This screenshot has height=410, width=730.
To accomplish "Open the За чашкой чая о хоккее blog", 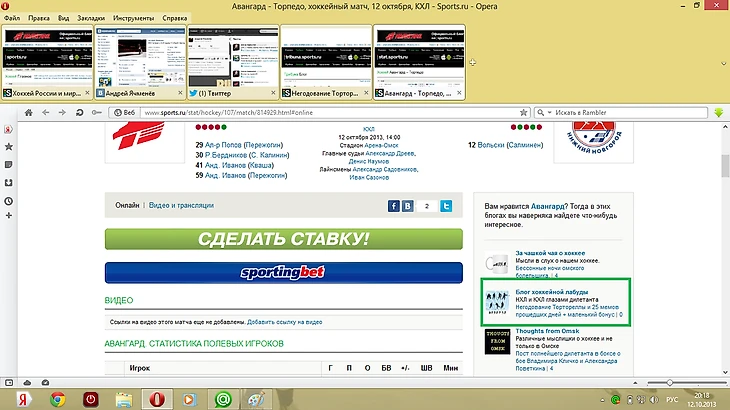I will coord(550,253).
